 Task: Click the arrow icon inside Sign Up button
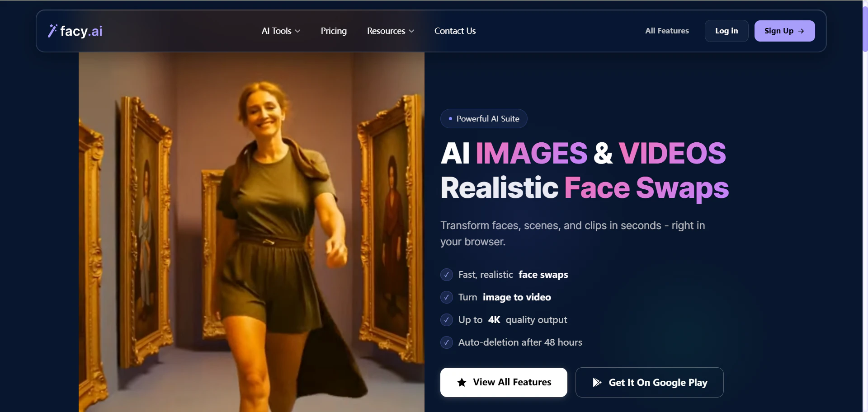[801, 31]
